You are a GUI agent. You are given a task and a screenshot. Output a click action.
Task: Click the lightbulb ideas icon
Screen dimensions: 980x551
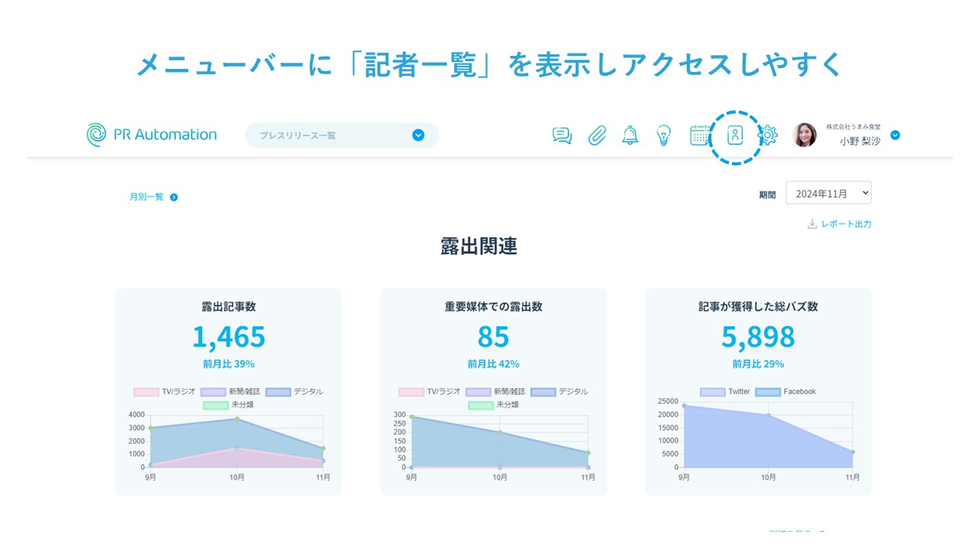click(664, 135)
